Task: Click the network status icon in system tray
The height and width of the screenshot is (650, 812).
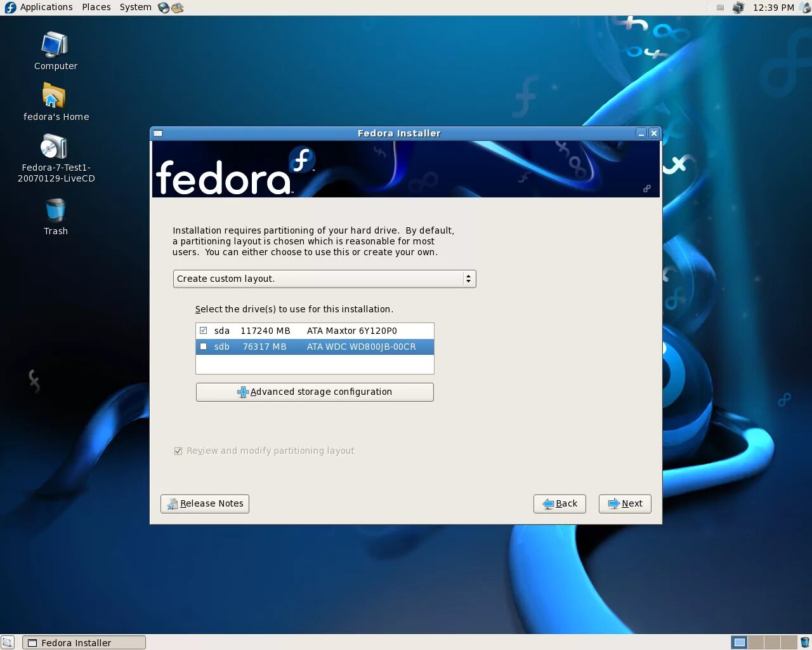Action: coord(738,8)
